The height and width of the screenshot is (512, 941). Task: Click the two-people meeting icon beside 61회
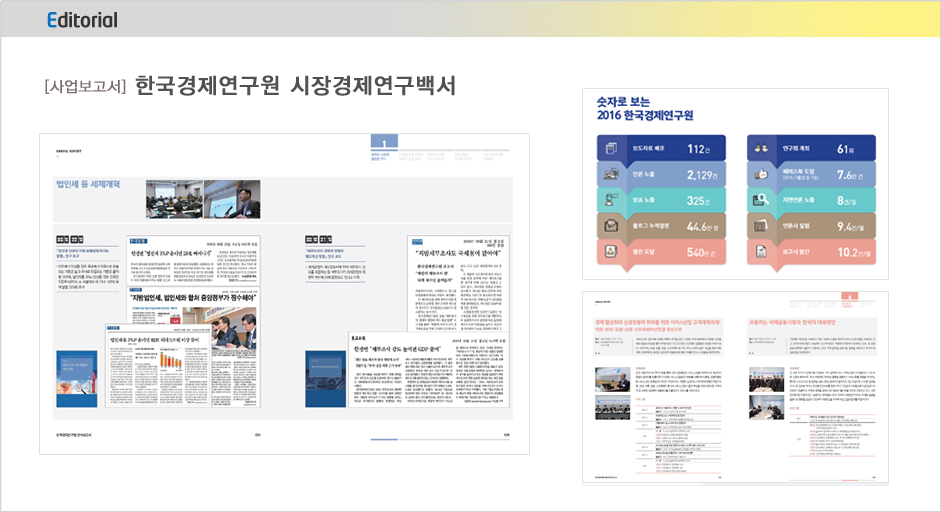point(761,148)
